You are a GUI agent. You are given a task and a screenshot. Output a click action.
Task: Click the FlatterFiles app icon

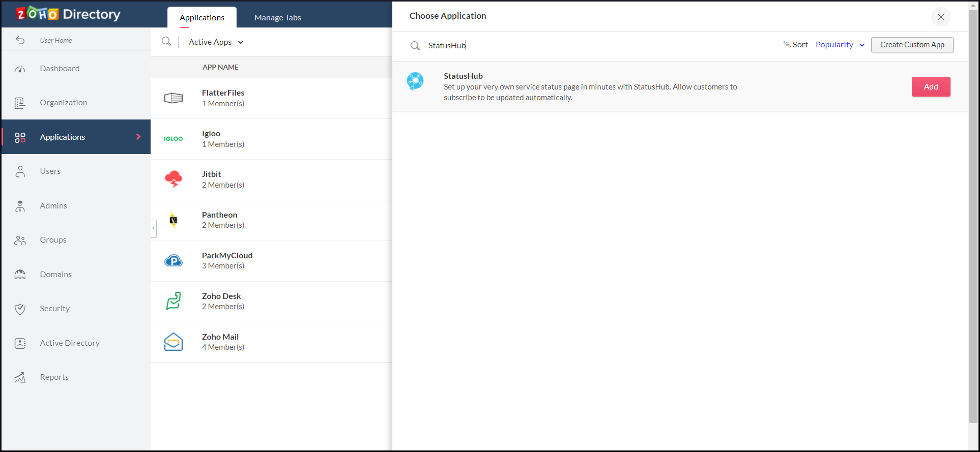tap(174, 98)
